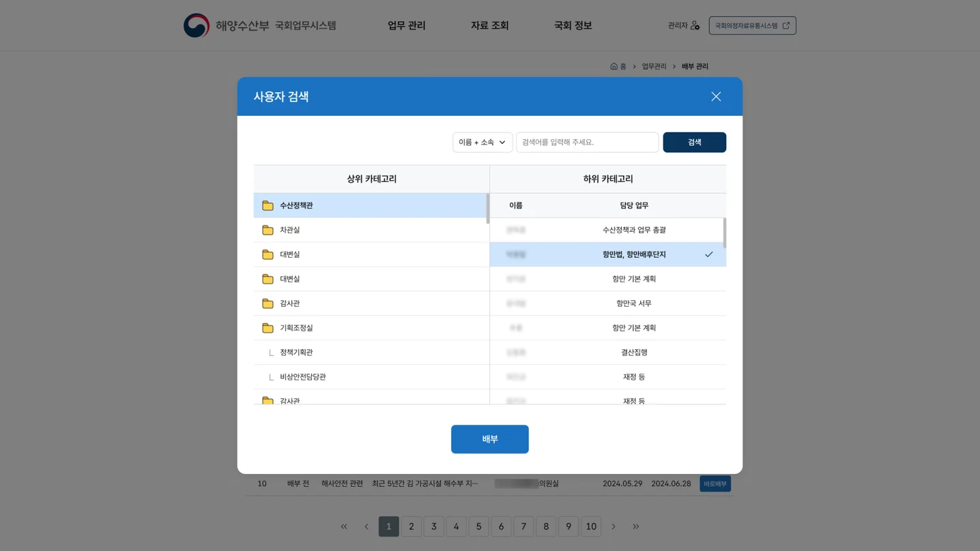The width and height of the screenshot is (980, 551).
Task: Open the 자료 조회 menu
Action: pos(489,25)
